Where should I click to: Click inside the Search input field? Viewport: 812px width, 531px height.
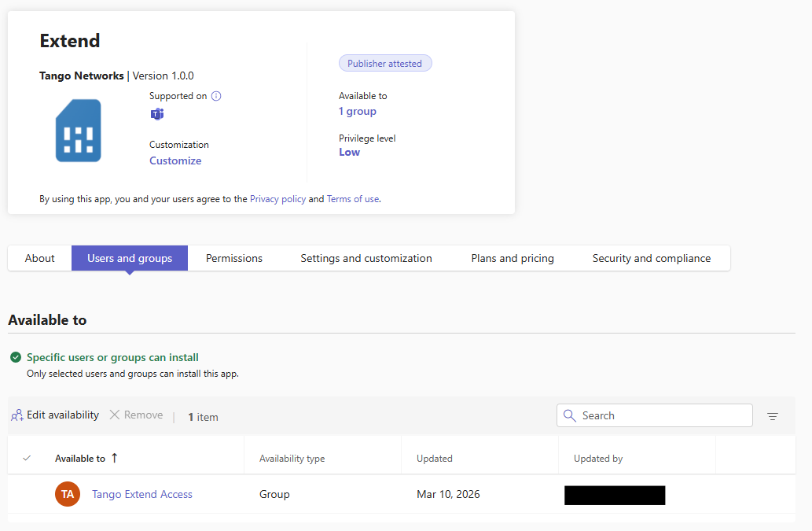pos(660,415)
